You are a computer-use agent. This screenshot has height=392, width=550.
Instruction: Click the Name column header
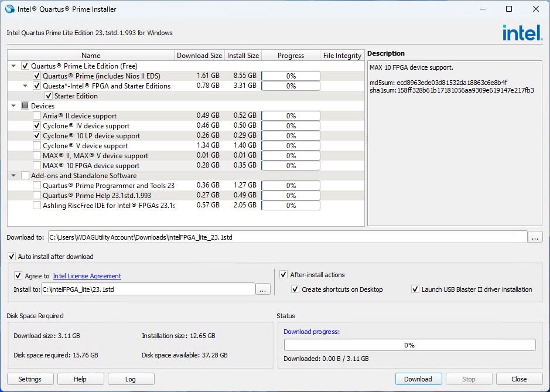[x=91, y=56]
